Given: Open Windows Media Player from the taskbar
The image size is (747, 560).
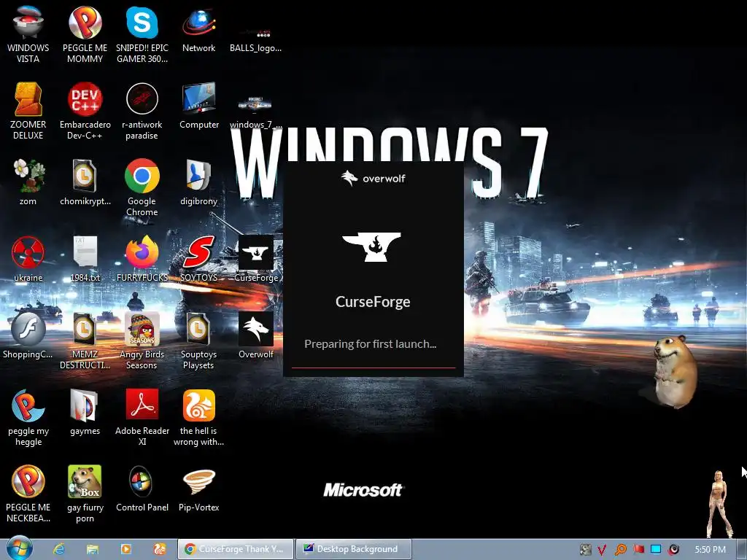Looking at the screenshot, I should coord(125,549).
